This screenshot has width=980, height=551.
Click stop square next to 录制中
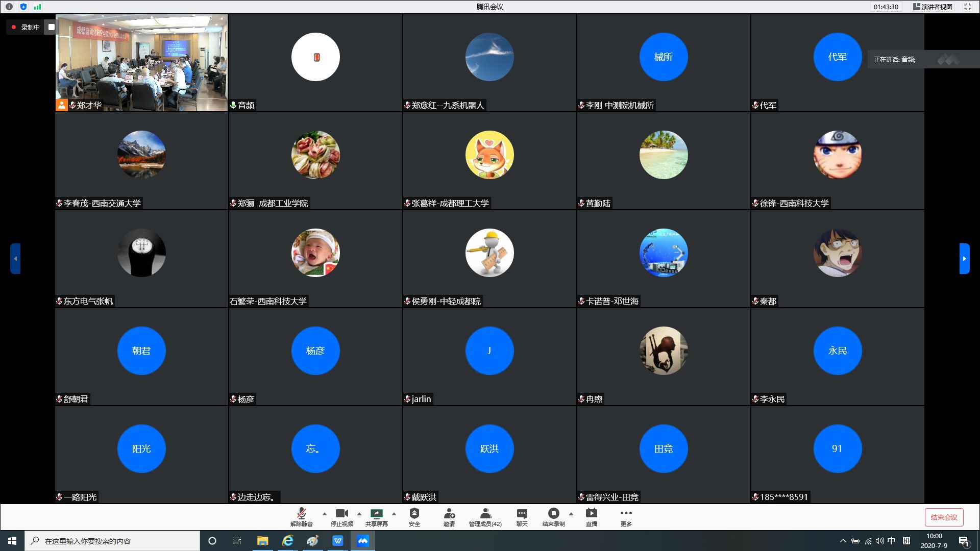[x=51, y=27]
